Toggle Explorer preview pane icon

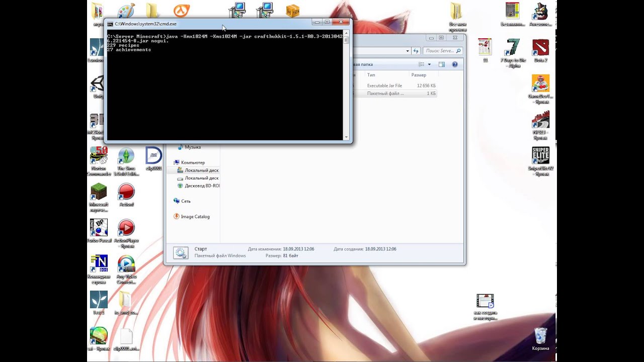coord(441,64)
